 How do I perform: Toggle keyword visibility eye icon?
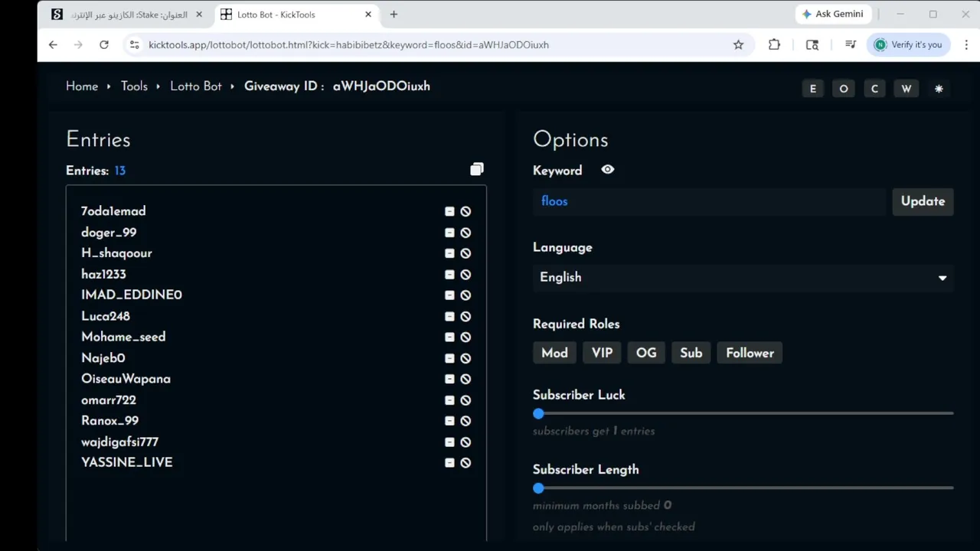pyautogui.click(x=608, y=170)
